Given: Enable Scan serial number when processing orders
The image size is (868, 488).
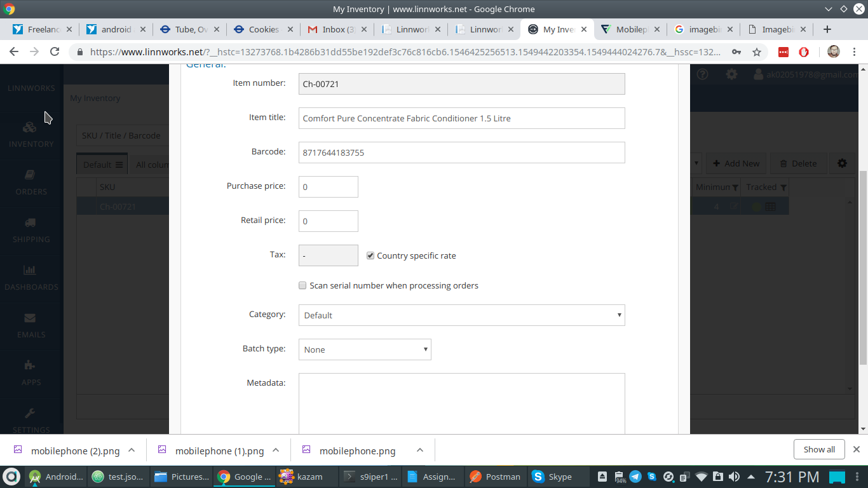Looking at the screenshot, I should (302, 285).
